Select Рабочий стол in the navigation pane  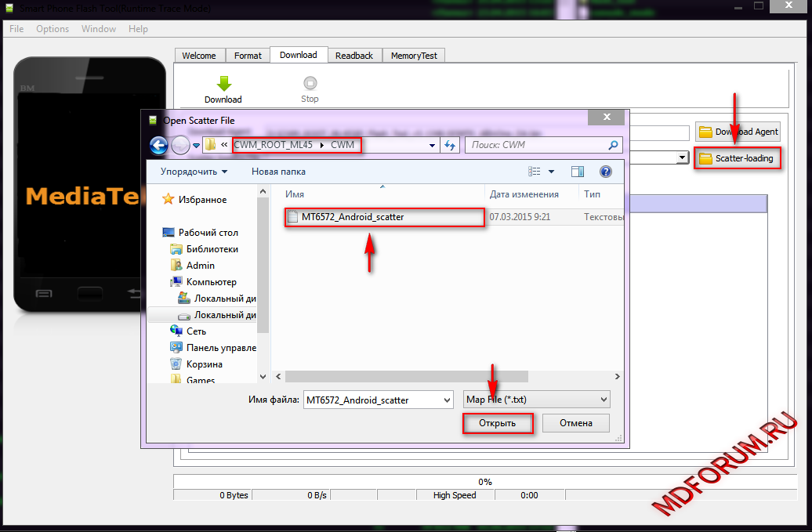[208, 233]
